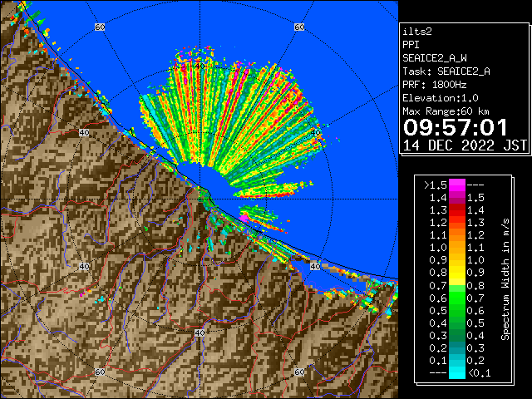Select the "PPI" scan type label
This screenshot has width=532, height=399.
coord(411,45)
